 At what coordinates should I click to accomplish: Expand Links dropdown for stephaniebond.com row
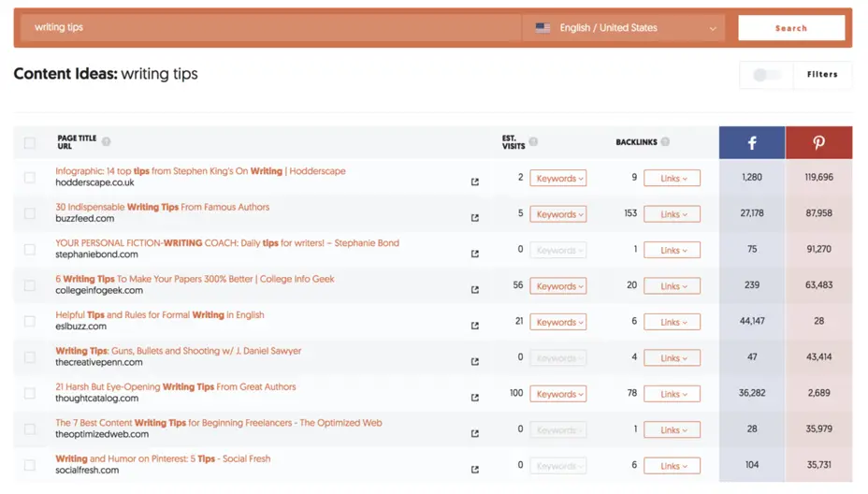point(672,251)
